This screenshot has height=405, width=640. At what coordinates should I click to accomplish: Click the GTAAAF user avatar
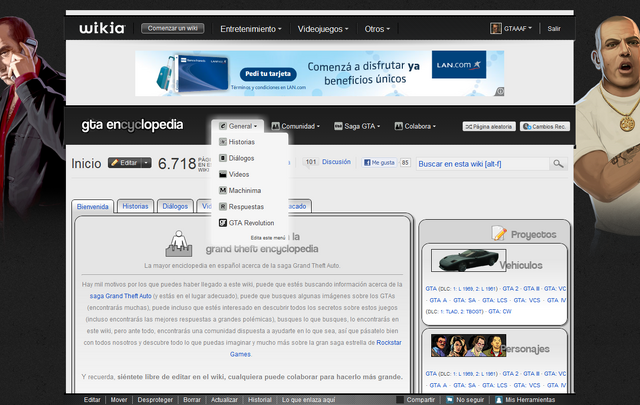[496, 28]
